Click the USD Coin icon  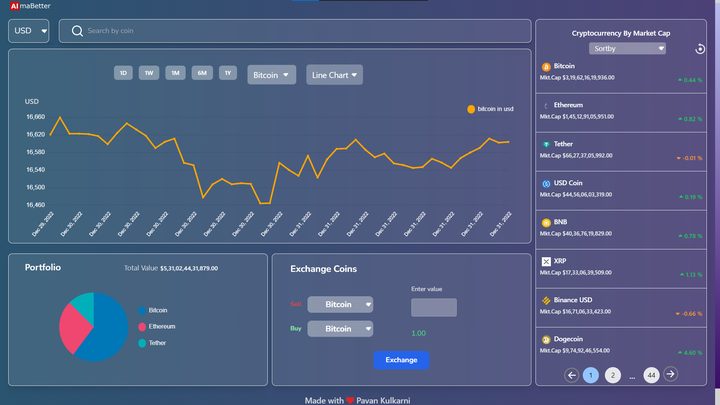[546, 183]
